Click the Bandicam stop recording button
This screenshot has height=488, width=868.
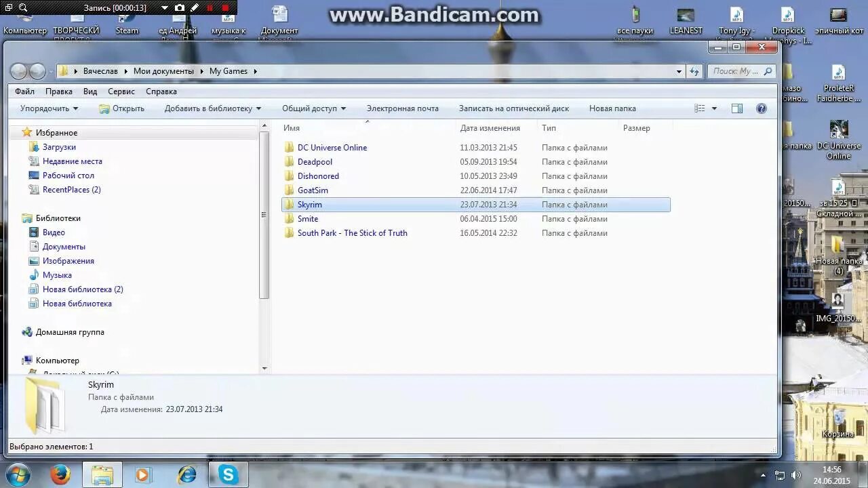(x=226, y=8)
